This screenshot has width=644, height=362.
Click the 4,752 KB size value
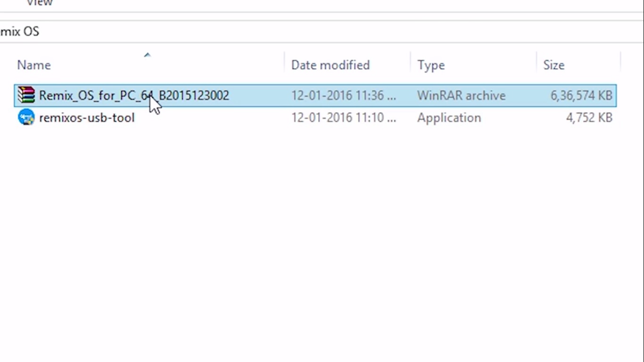589,118
